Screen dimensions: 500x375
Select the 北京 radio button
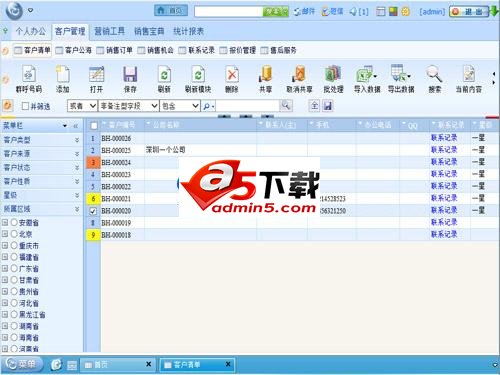pyautogui.click(x=14, y=234)
